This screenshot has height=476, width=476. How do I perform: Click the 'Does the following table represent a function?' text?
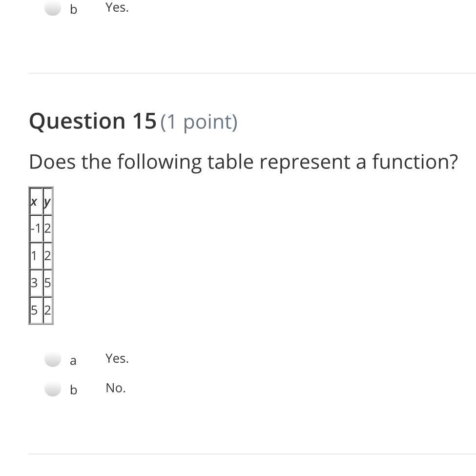click(243, 162)
